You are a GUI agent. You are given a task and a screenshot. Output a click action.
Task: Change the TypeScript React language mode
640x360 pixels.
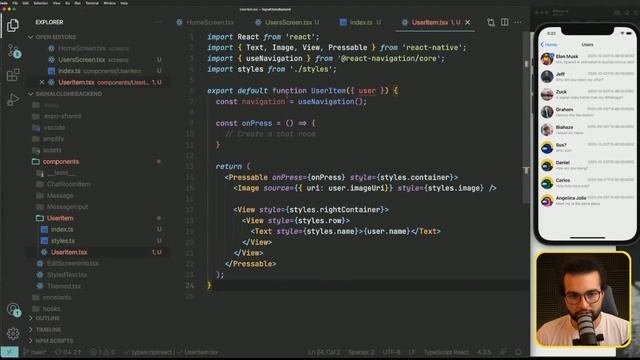click(x=446, y=352)
